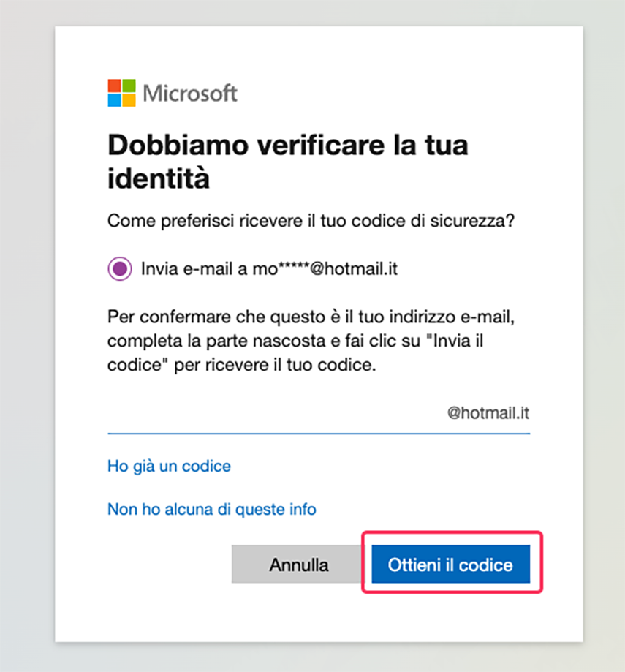Open the Ho già un codice link
The width and height of the screenshot is (625, 672).
[169, 466]
